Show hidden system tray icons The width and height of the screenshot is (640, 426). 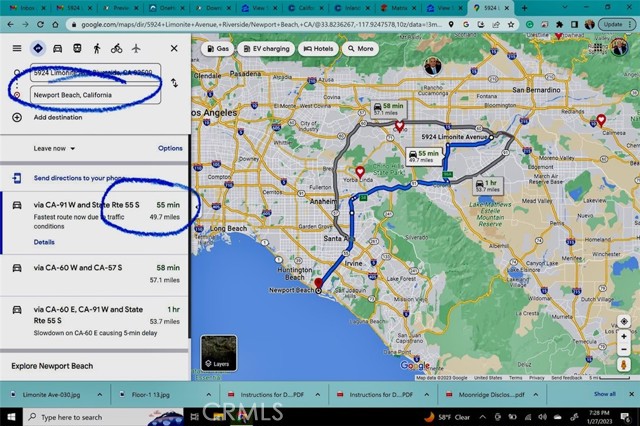482,417
